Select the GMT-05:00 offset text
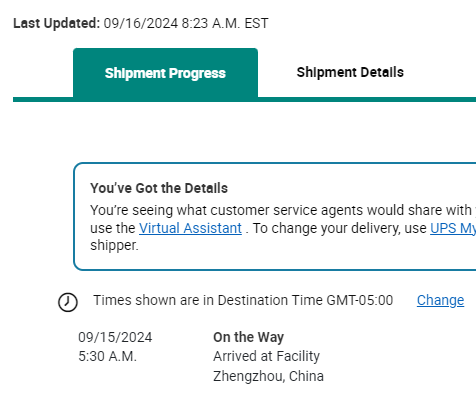 360,300
